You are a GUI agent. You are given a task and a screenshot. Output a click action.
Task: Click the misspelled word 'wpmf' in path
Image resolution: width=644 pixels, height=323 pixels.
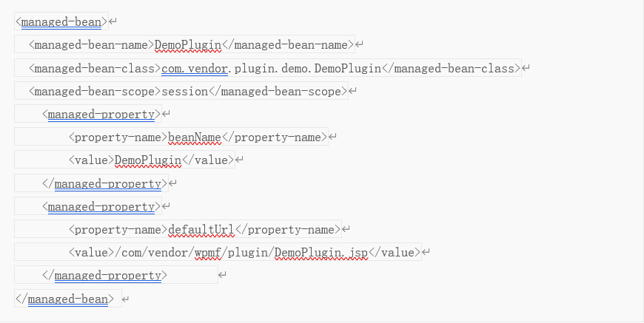click(x=208, y=252)
